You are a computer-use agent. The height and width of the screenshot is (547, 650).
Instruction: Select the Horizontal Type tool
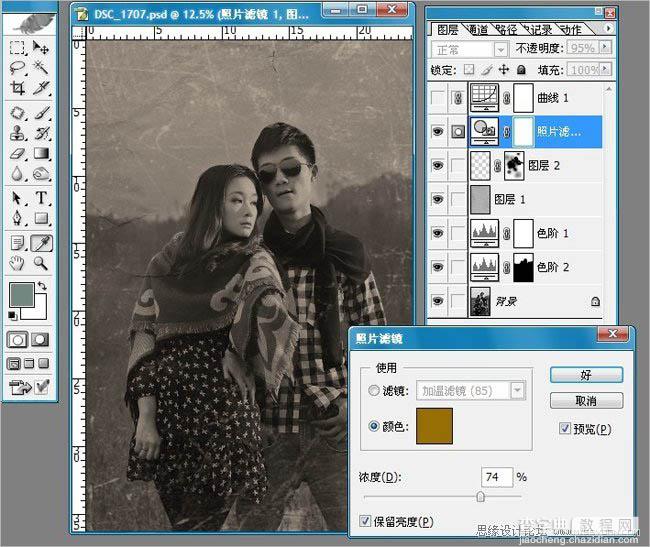[41, 198]
